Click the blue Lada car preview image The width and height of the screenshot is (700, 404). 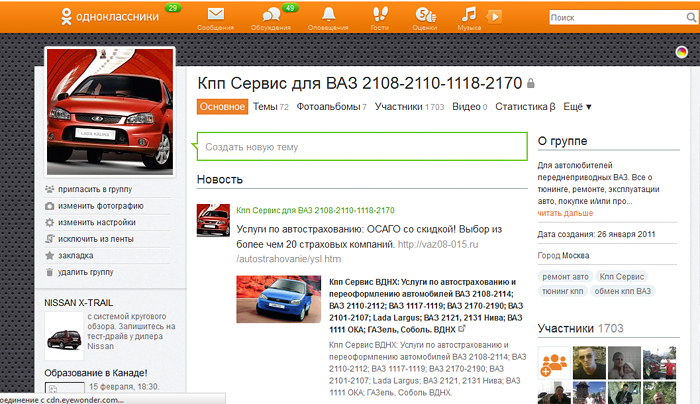[x=279, y=299]
